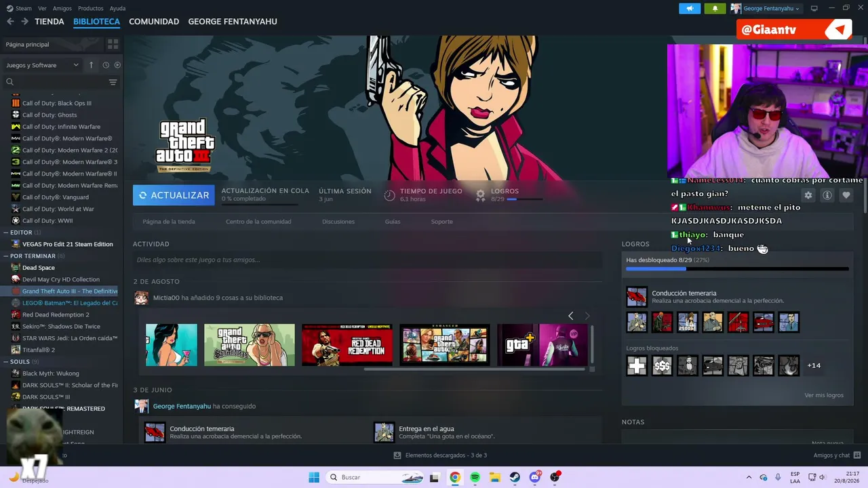Open the Ver menu
The image size is (868, 488).
point(42,8)
